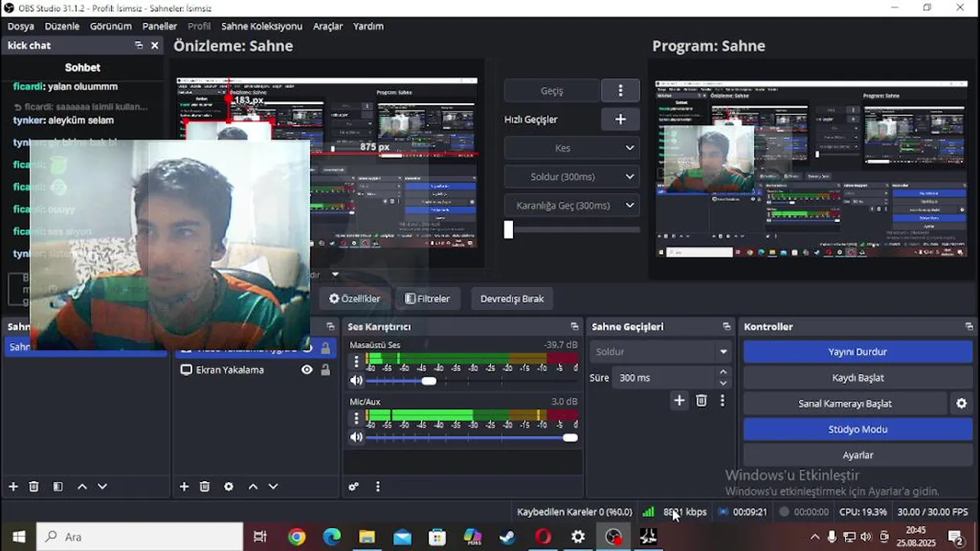The image size is (980, 551).
Task: Adjust Masaüstü Ses volume slider
Action: click(429, 380)
